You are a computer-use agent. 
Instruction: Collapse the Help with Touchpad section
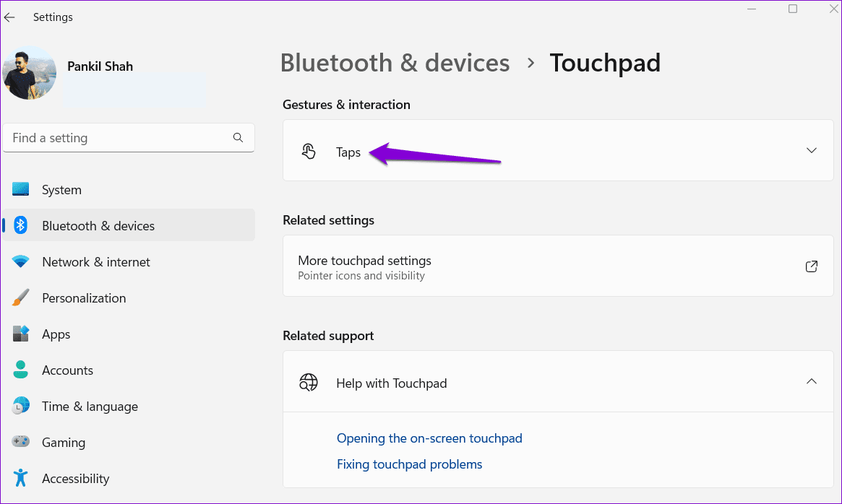pyautogui.click(x=812, y=382)
